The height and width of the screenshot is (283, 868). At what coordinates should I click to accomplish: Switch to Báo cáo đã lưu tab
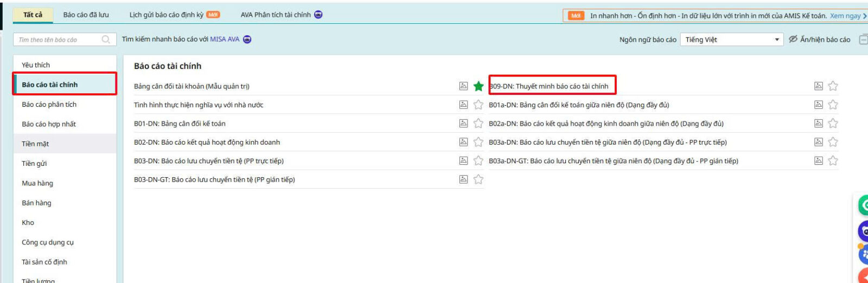point(86,15)
